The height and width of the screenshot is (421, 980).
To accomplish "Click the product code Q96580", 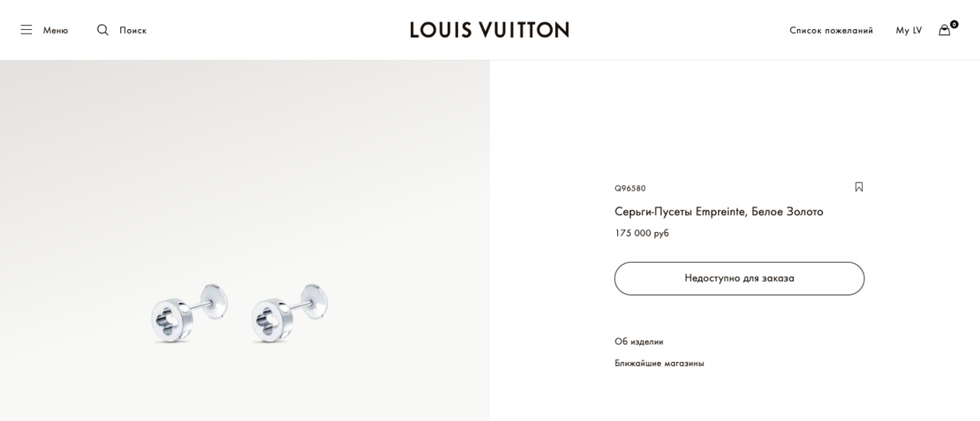I will (x=630, y=188).
